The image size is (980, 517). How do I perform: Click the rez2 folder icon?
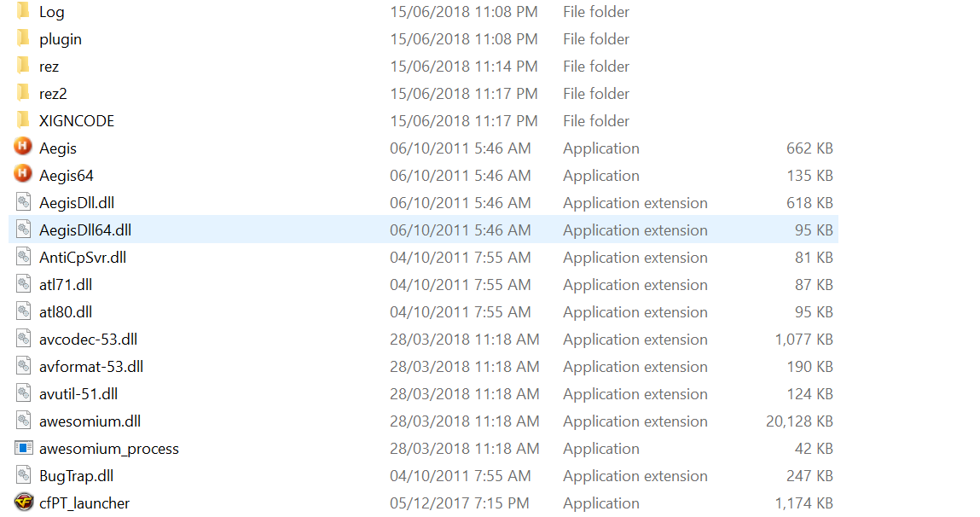[x=23, y=92]
